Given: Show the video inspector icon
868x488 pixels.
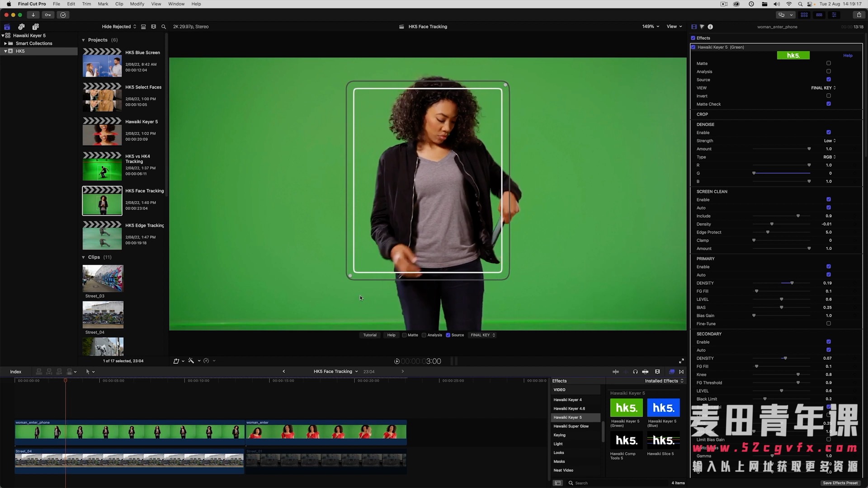Looking at the screenshot, I should pos(694,27).
